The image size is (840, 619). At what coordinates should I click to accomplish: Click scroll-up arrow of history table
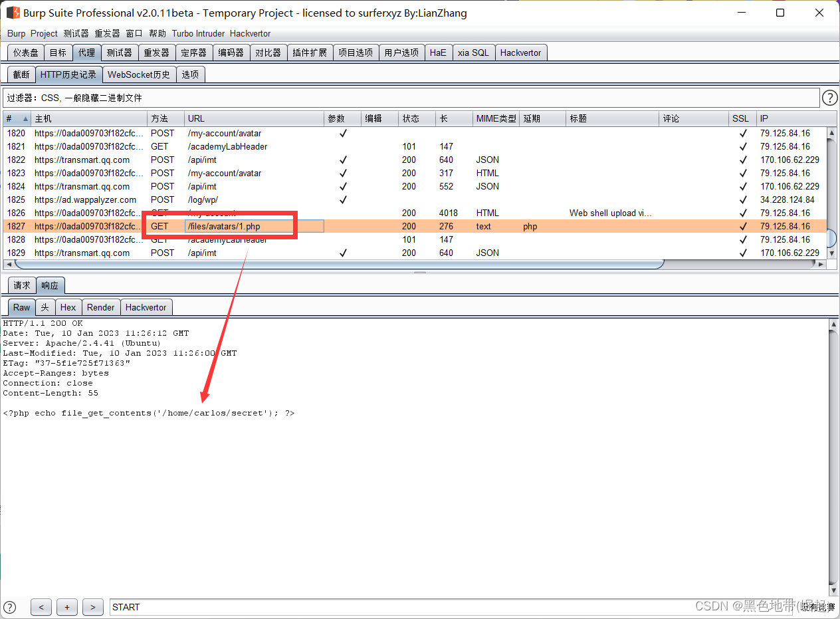(x=831, y=132)
